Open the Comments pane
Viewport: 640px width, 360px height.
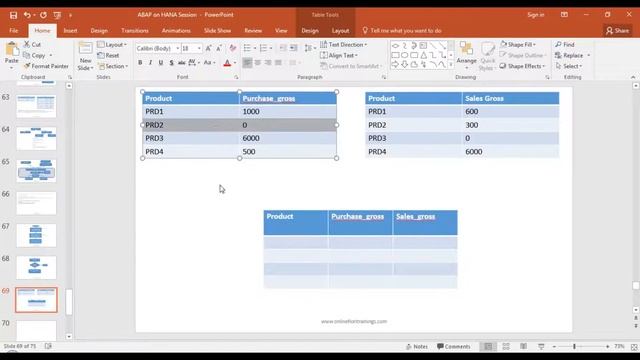pyautogui.click(x=453, y=347)
